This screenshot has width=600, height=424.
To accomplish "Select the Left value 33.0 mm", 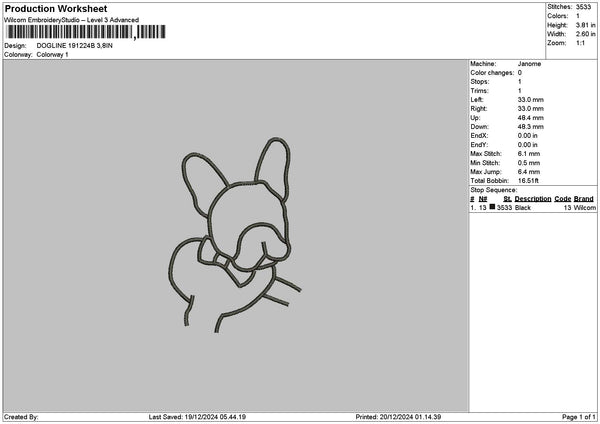I will (x=530, y=100).
